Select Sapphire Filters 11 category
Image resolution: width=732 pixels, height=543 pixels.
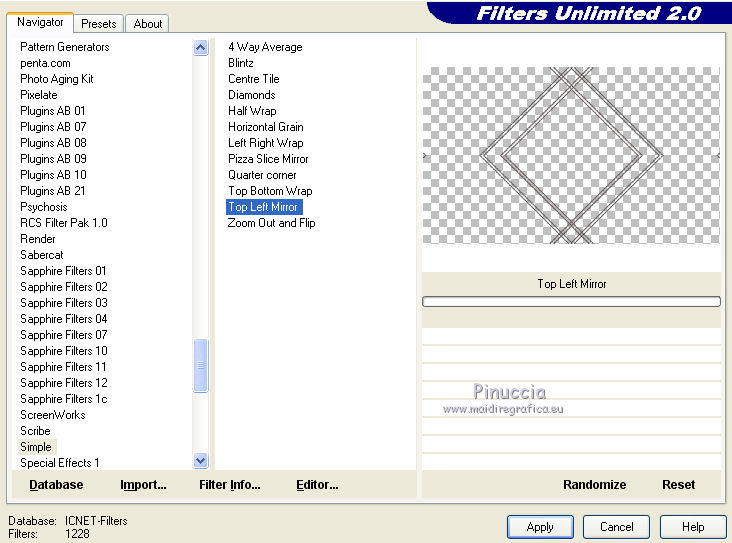pos(63,367)
